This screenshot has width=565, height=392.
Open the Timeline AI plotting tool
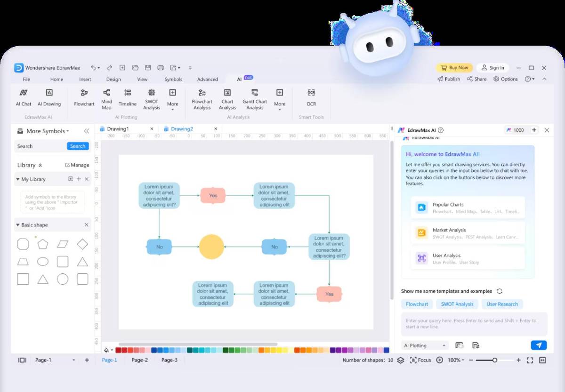pyautogui.click(x=127, y=98)
